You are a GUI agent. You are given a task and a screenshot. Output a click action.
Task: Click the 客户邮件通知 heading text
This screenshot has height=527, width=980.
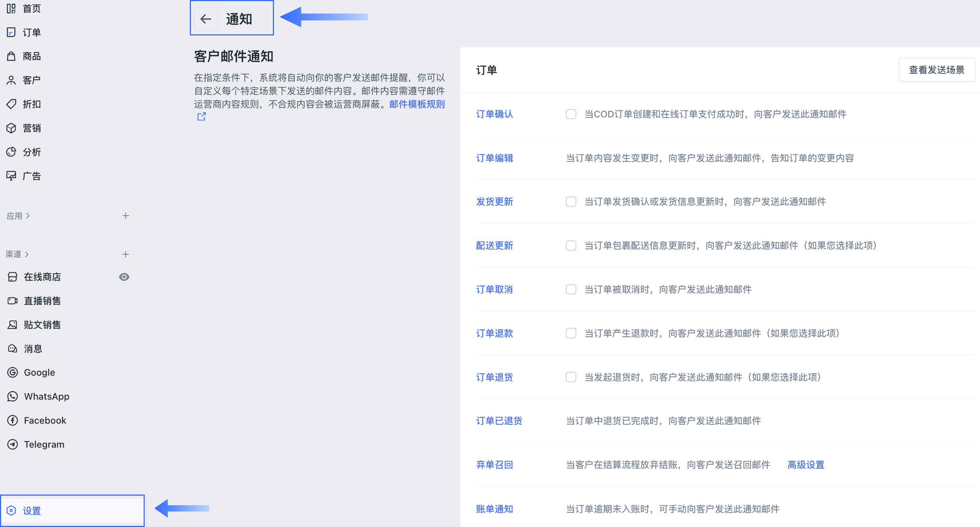pyautogui.click(x=234, y=56)
